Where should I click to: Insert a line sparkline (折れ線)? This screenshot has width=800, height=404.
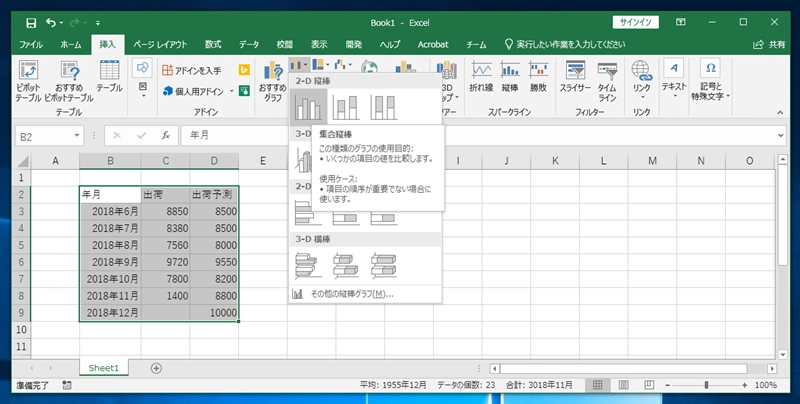(481, 77)
